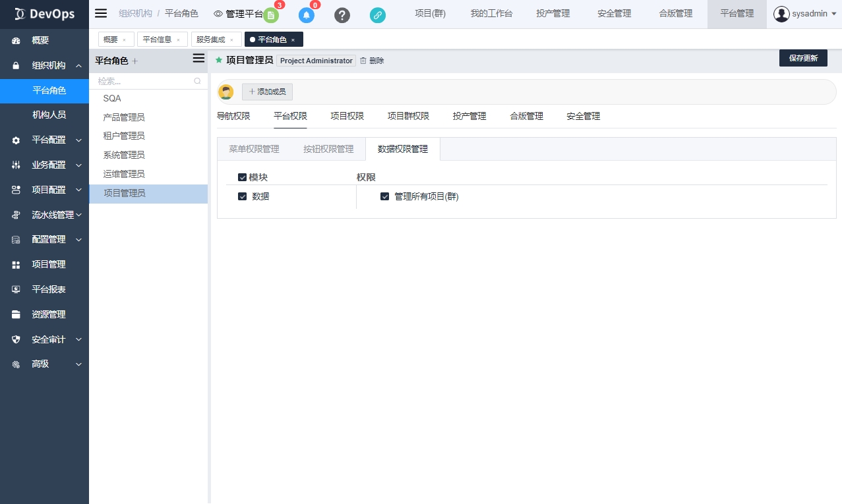Image resolution: width=842 pixels, height=504 pixels.
Task: Switch to the 菜单权限管理 tab
Action: pyautogui.click(x=254, y=149)
